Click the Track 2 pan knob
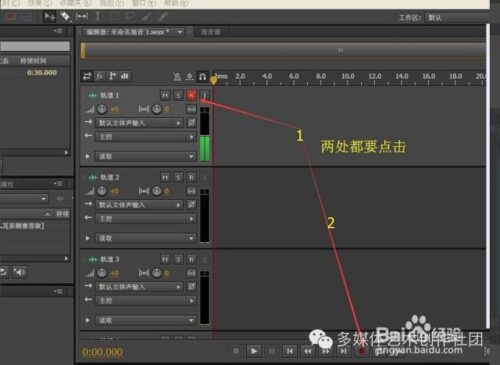Image resolution: width=500 pixels, height=365 pixels. 157,191
